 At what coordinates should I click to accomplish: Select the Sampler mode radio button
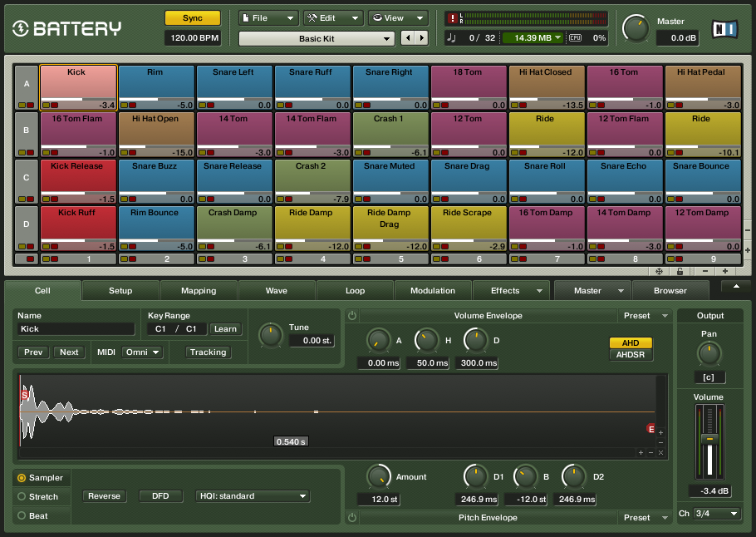pos(22,478)
